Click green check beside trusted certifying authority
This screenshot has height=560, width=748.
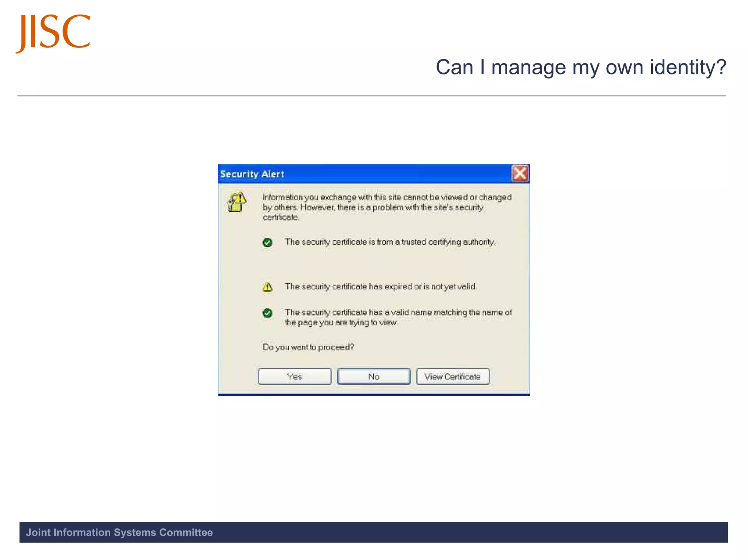267,242
